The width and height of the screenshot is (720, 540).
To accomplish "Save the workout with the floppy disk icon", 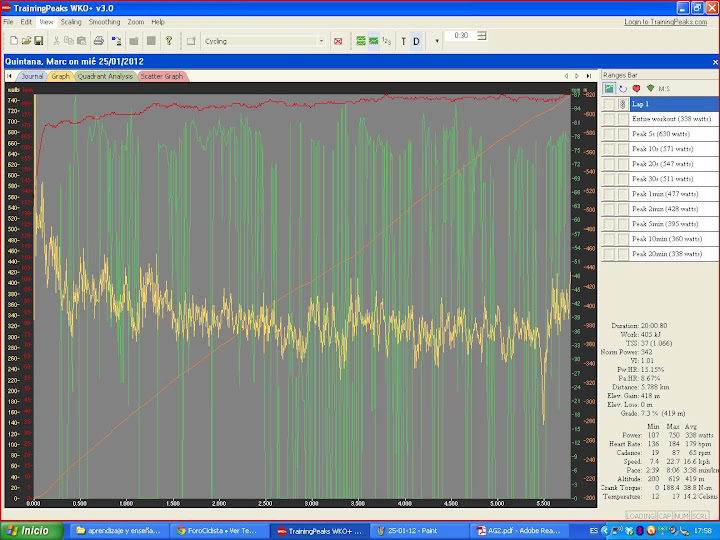I will tap(39, 41).
